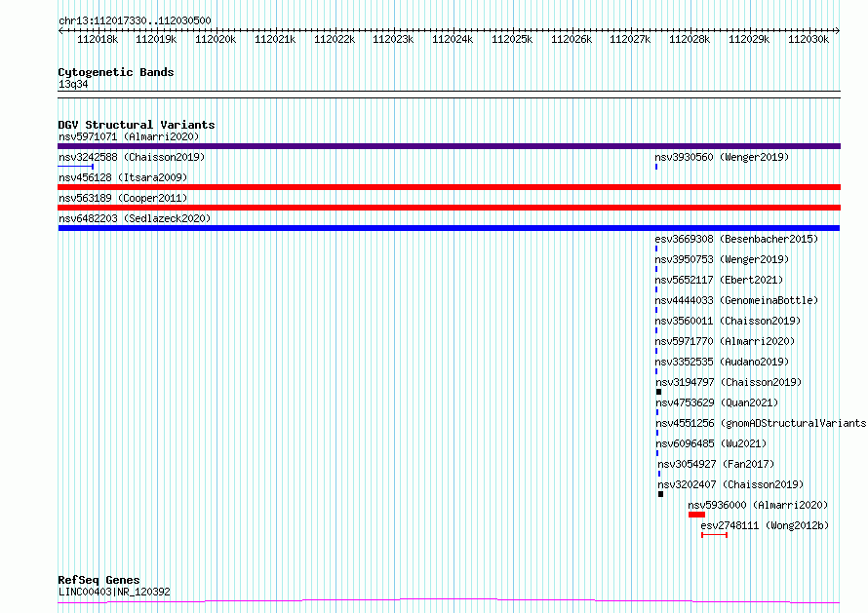The height and width of the screenshot is (613, 868).
Task: Open nsv3202407 (Chaisson2019) variant
Action: [730, 484]
